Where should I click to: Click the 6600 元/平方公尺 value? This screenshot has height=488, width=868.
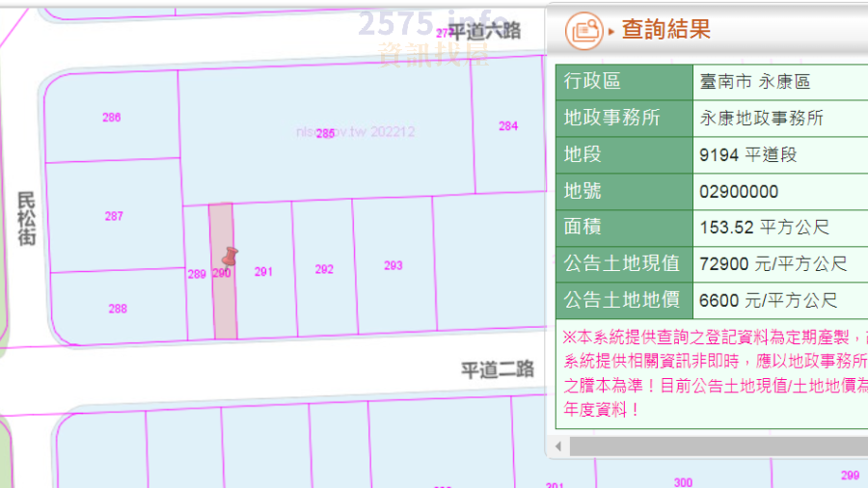768,301
